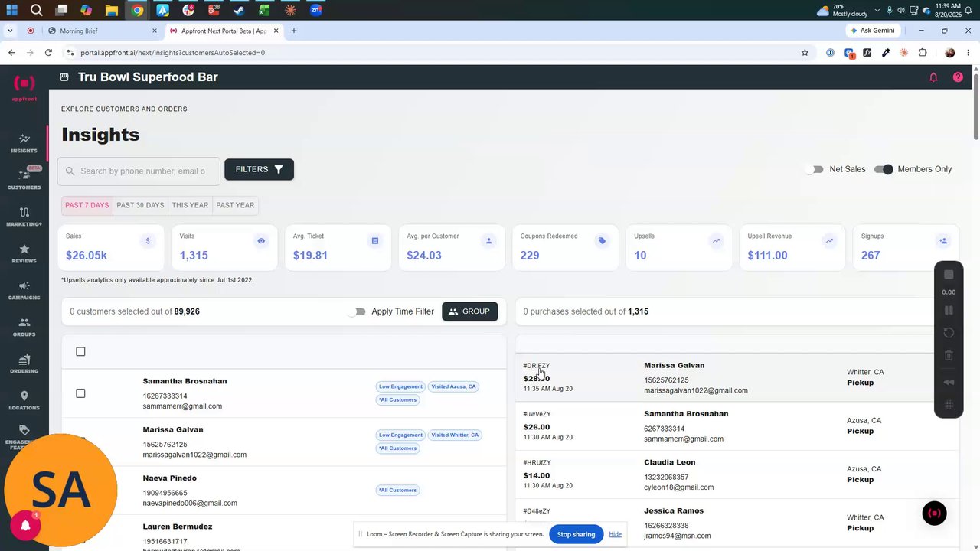
Task: Bookmark this page with the star icon
Action: (805, 53)
